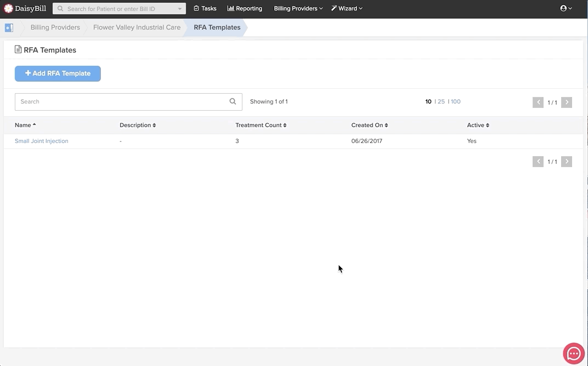Sort table by Description column
588x366 pixels.
pos(138,125)
